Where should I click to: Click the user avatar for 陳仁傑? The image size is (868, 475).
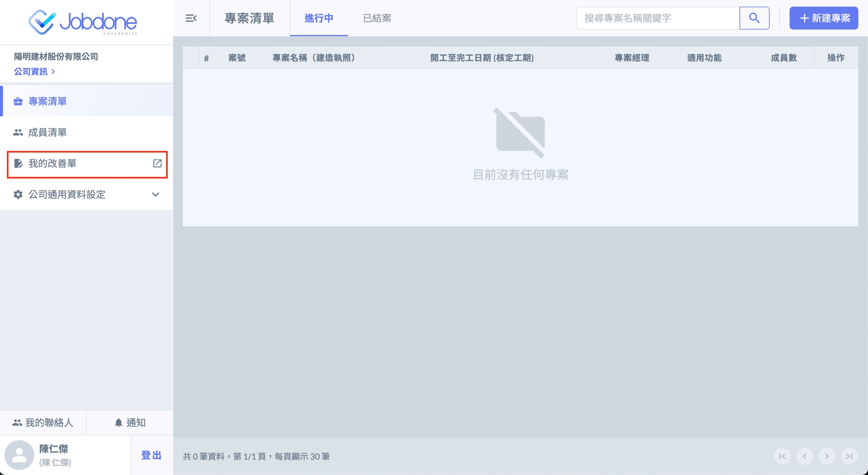click(x=19, y=455)
